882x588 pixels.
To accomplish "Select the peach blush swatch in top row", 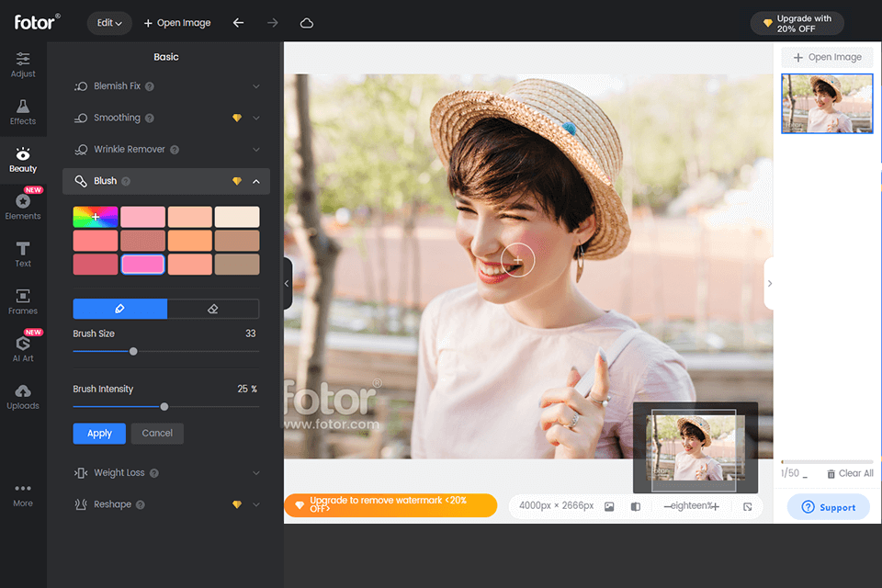I will (190, 217).
